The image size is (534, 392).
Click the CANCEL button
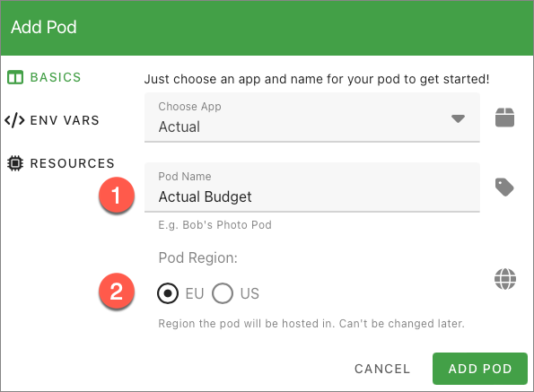(382, 369)
